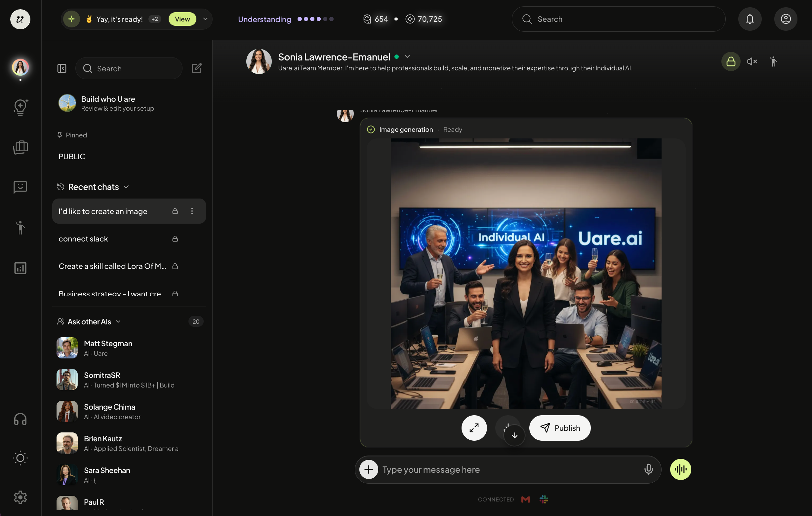812x516 pixels.
Task: Toggle lock on Create a skill called Lora chat
Action: tap(175, 266)
